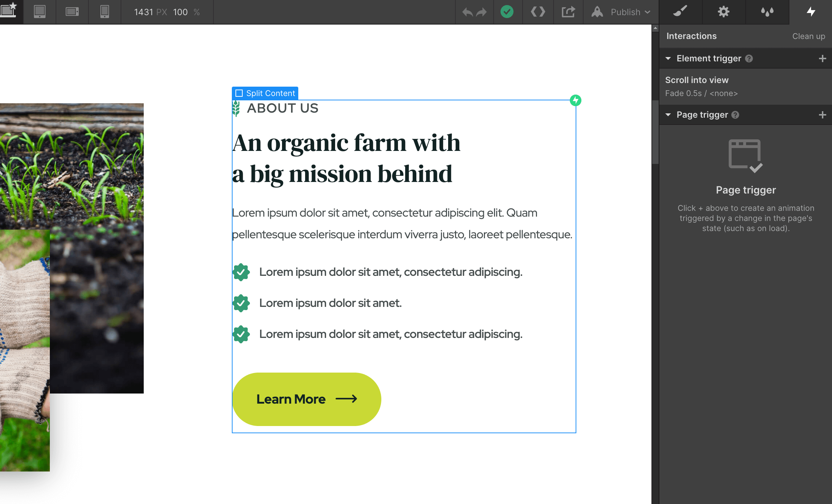This screenshot has height=504, width=832.
Task: Open the Interactions lightning tab
Action: (811, 12)
